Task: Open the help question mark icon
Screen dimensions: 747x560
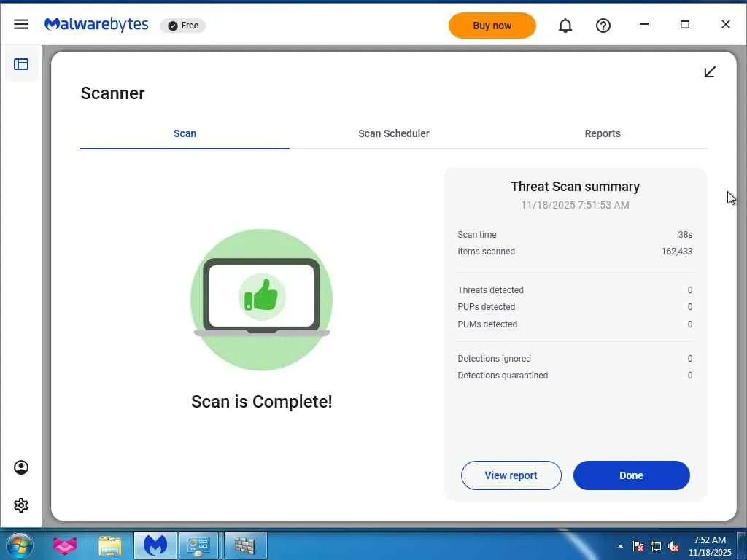Action: point(603,26)
